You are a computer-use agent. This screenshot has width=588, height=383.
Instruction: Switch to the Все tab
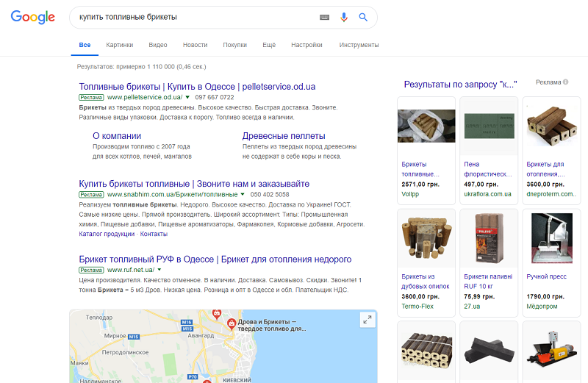click(85, 45)
